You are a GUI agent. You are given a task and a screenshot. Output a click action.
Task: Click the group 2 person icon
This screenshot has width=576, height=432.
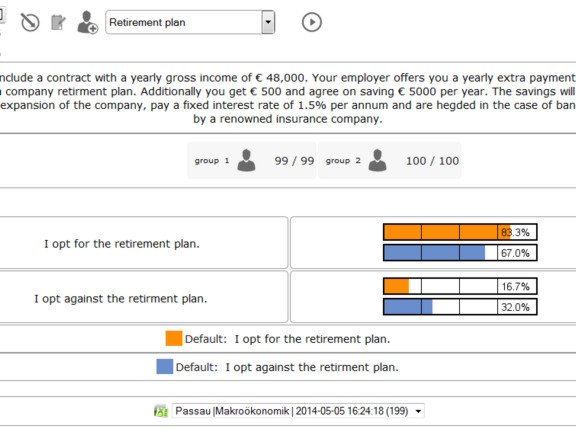click(377, 161)
